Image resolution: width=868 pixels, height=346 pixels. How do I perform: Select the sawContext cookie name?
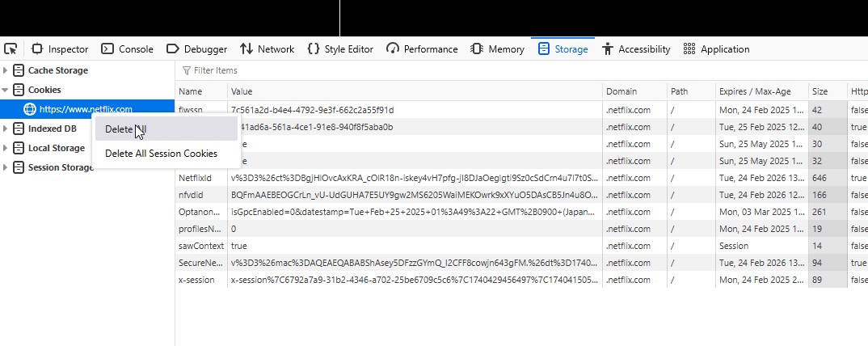[201, 246]
